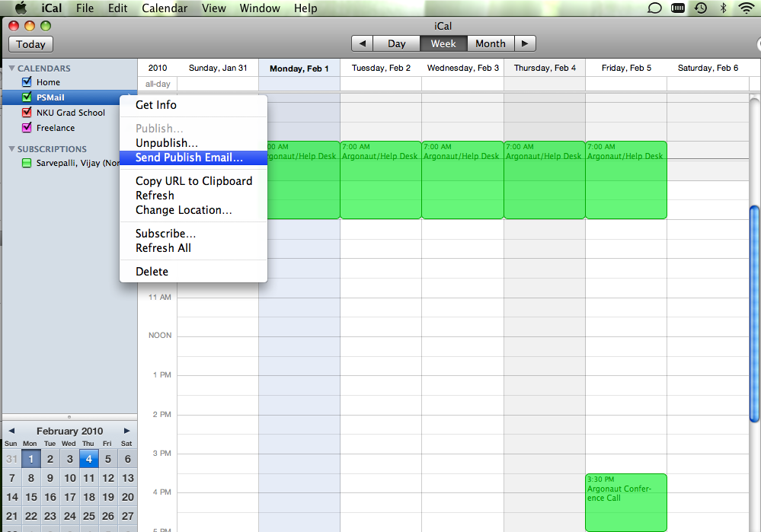
Task: Choose Get Info from context menu
Action: click(193, 105)
